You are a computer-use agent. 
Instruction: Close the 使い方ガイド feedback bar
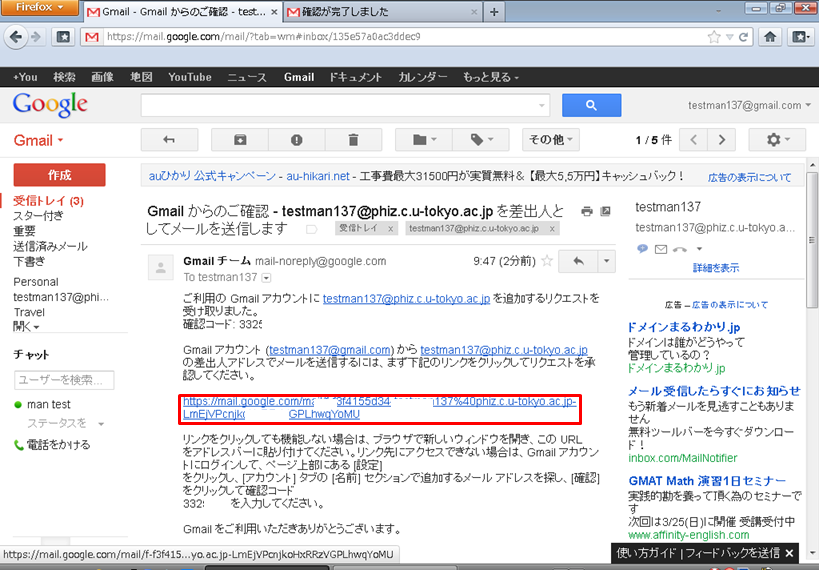click(x=789, y=552)
